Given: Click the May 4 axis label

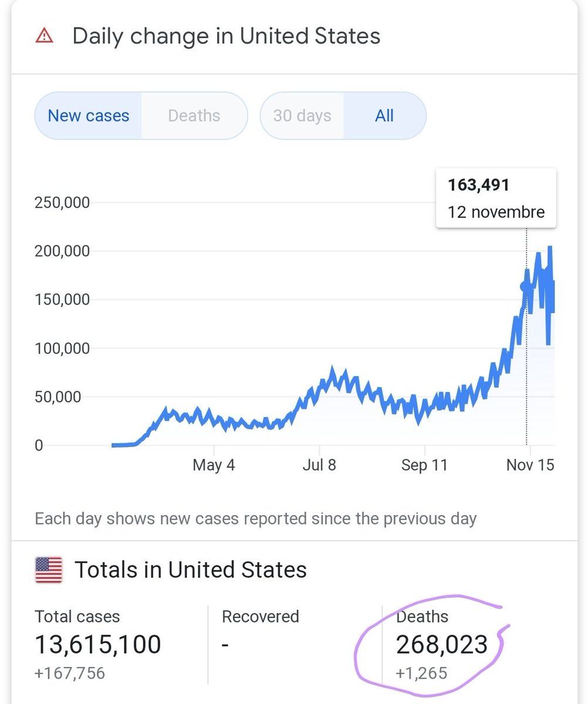Looking at the screenshot, I should click(x=214, y=465).
